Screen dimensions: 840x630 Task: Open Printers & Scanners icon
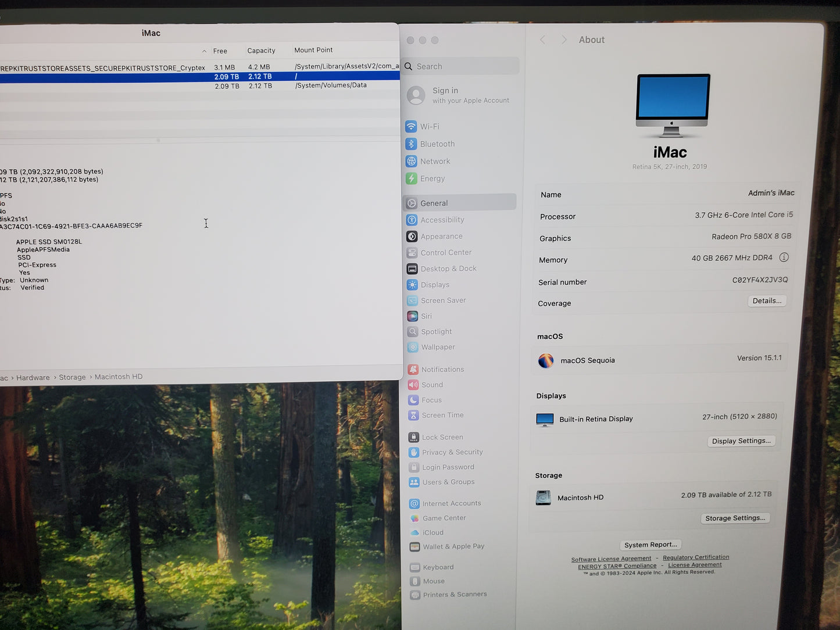[x=415, y=595]
